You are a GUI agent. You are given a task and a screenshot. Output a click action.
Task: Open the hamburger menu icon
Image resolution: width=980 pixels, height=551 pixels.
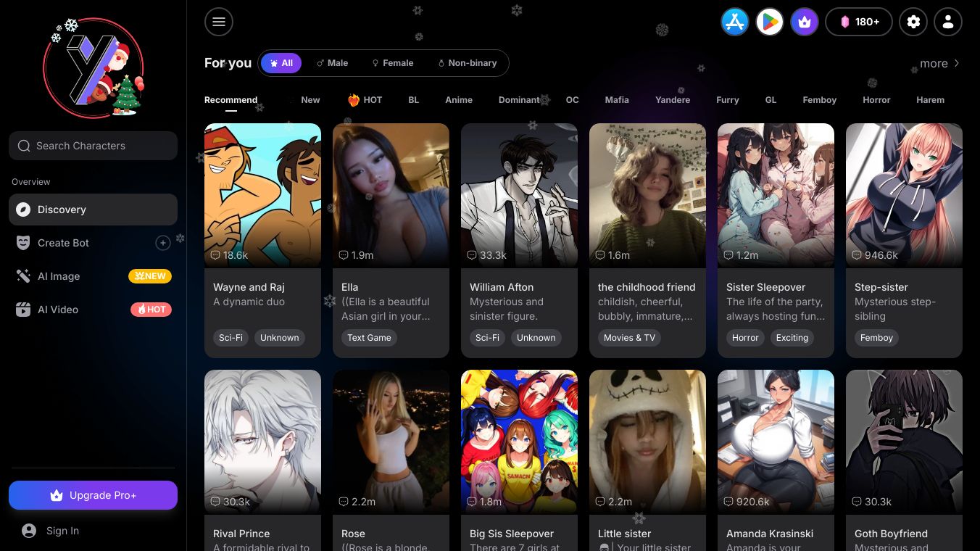[219, 22]
